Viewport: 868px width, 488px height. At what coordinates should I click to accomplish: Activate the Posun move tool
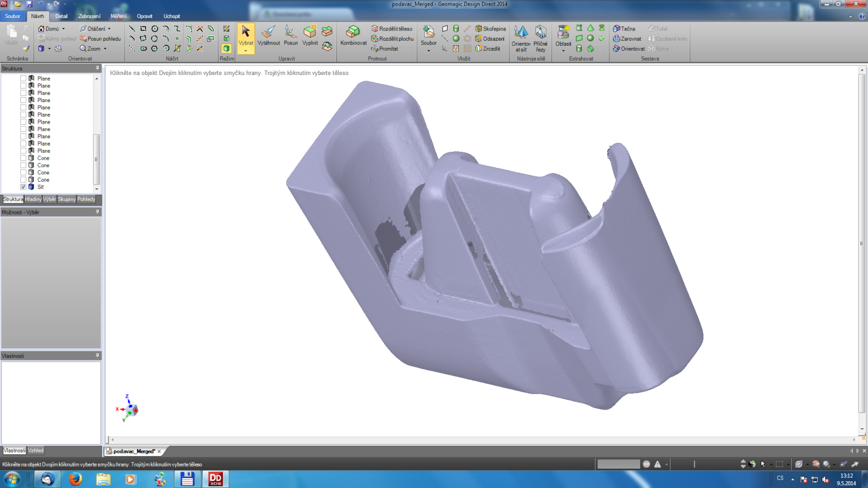pyautogui.click(x=291, y=36)
